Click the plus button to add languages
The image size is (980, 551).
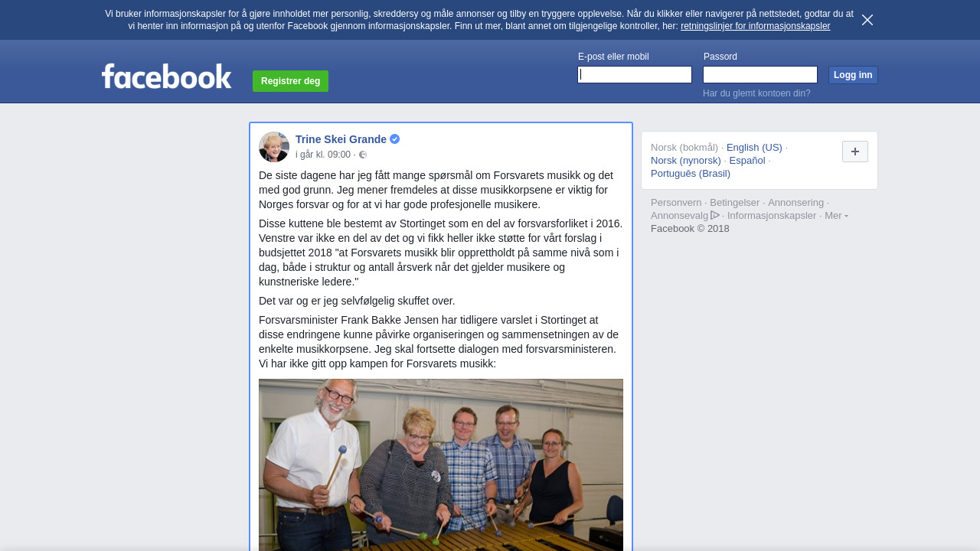[855, 152]
